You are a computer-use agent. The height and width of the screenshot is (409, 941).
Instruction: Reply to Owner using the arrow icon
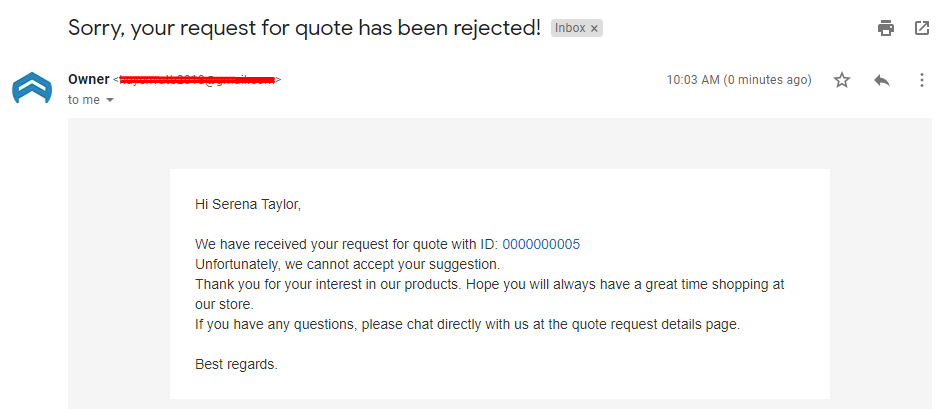[882, 80]
